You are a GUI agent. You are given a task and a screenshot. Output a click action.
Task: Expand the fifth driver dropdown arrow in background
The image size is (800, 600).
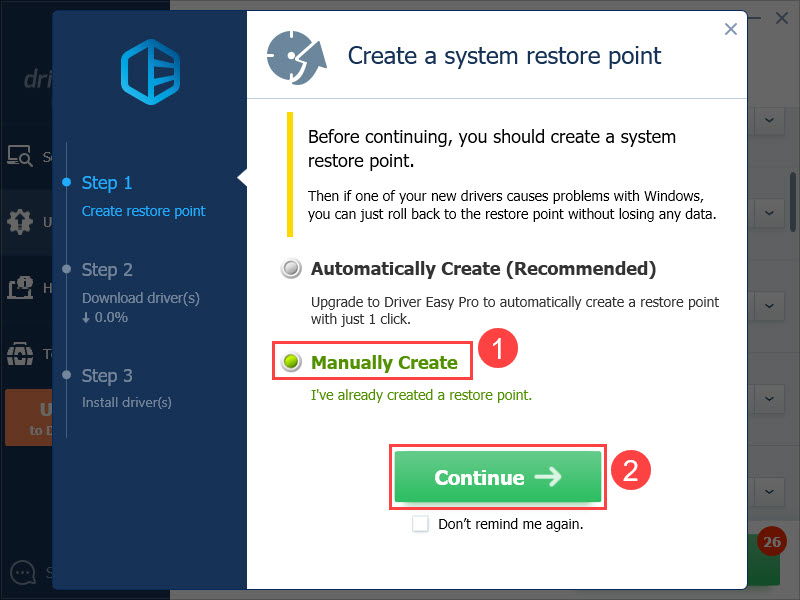769,491
